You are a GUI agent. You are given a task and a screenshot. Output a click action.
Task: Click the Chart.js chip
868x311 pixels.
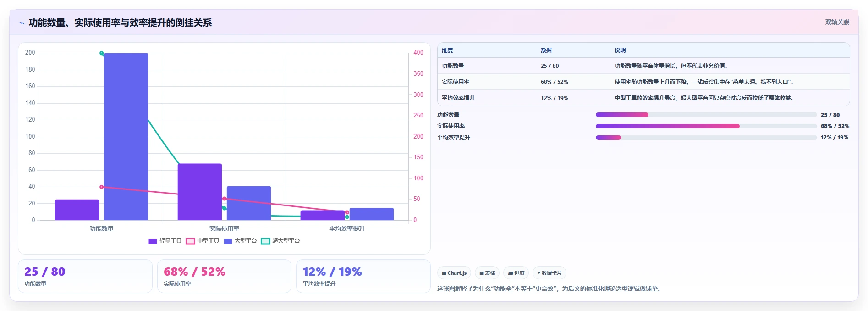(x=454, y=273)
